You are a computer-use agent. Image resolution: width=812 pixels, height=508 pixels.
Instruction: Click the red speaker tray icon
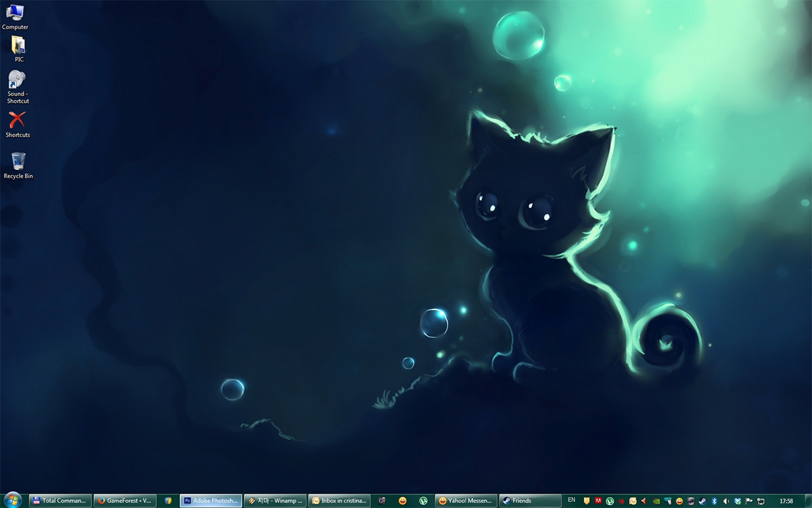644,501
